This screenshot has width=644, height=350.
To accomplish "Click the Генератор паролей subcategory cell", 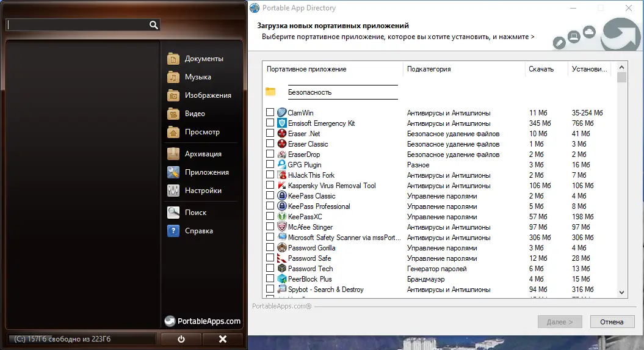I will 436,269.
